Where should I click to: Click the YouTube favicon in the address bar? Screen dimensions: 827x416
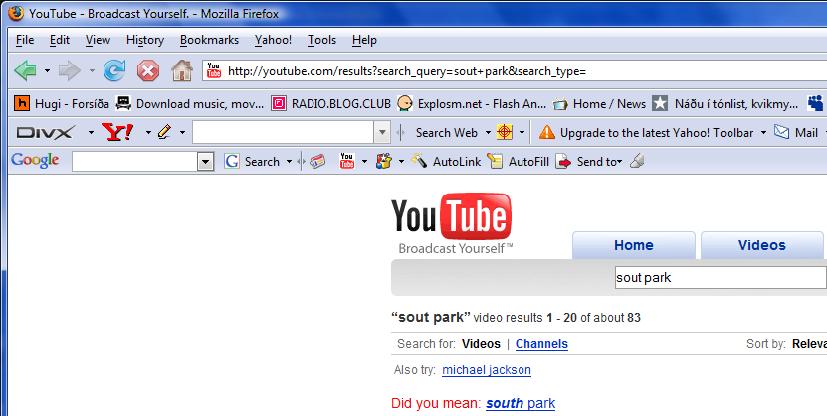pos(214,70)
